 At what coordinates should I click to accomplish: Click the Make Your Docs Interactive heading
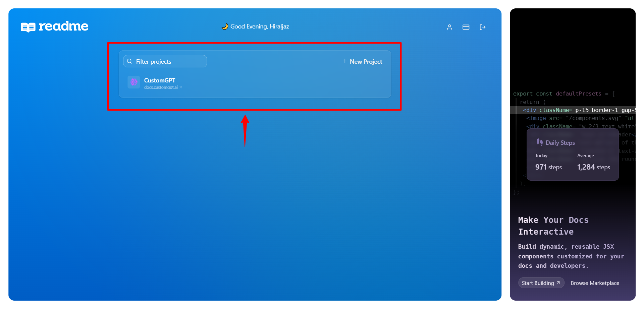553,226
